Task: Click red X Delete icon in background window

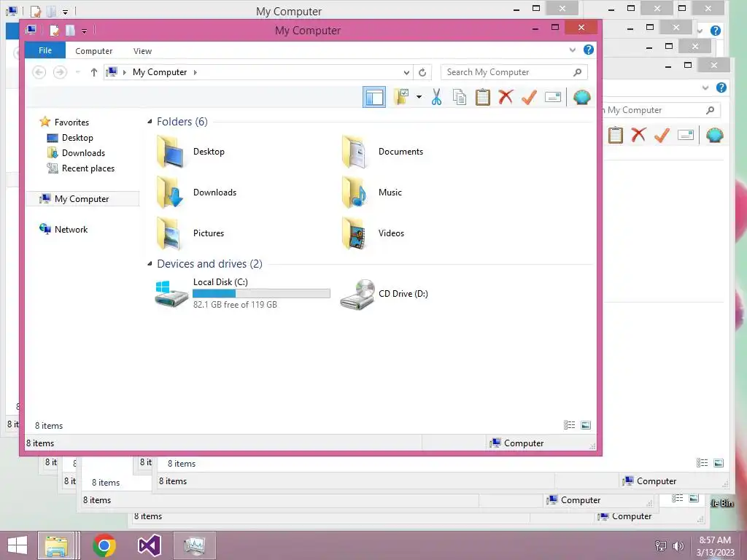Action: coord(639,135)
